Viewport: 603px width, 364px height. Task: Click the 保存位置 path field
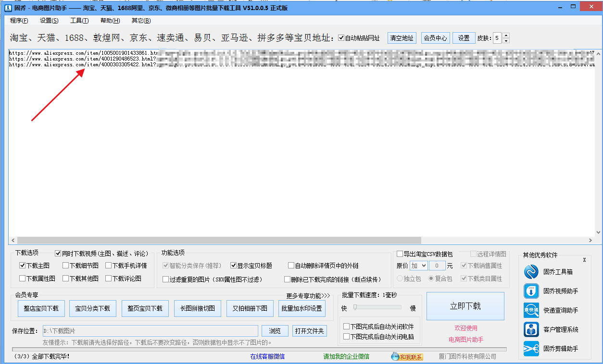tap(150, 331)
